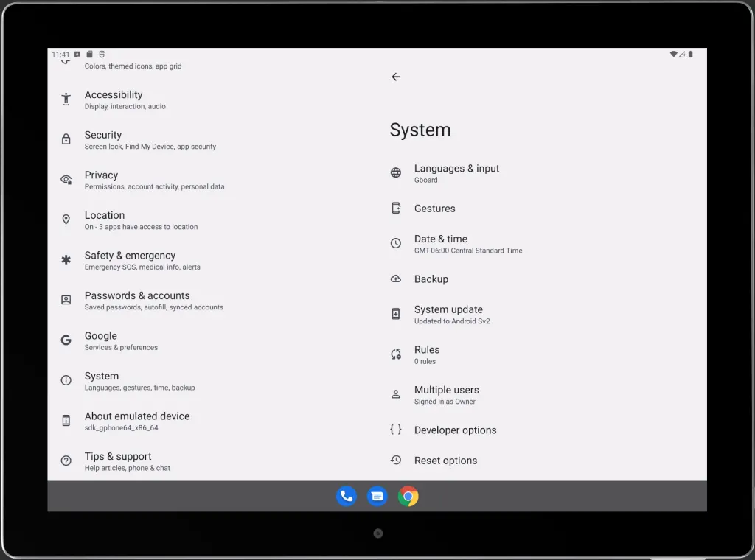Click the 11:41 clock in status bar
Screen dimensions: 755x560
(60, 55)
